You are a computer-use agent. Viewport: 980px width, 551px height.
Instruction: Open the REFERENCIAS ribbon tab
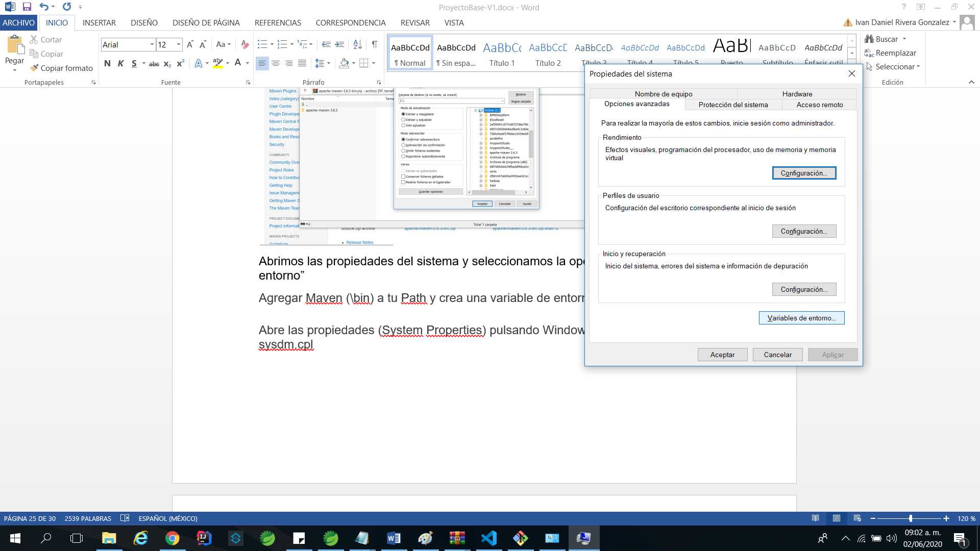click(278, 22)
